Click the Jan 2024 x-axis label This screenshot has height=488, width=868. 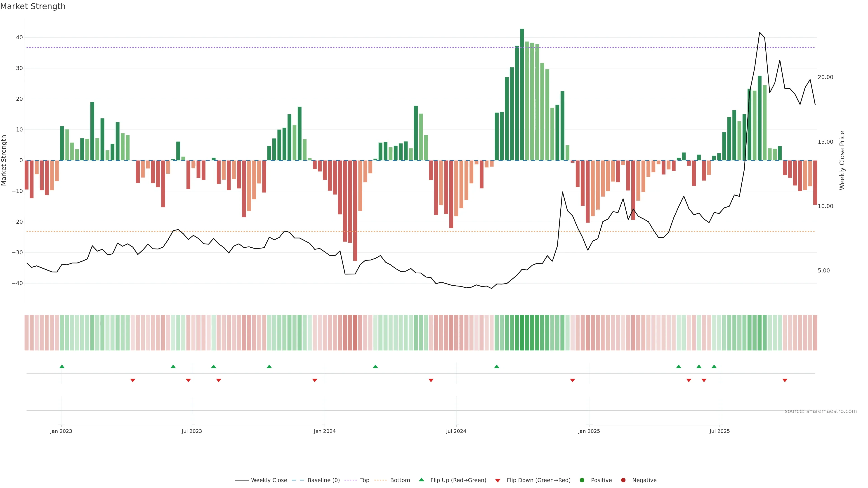pyautogui.click(x=325, y=431)
